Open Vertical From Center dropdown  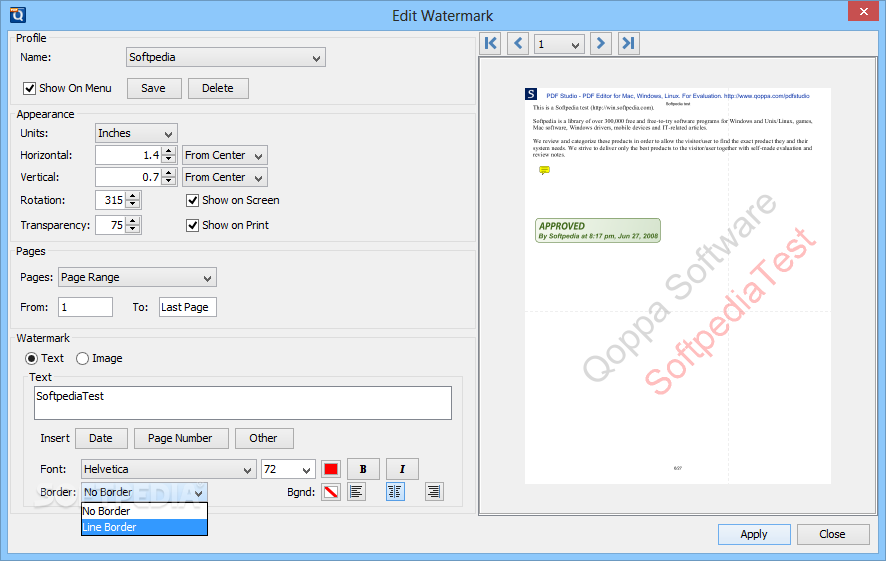click(225, 177)
